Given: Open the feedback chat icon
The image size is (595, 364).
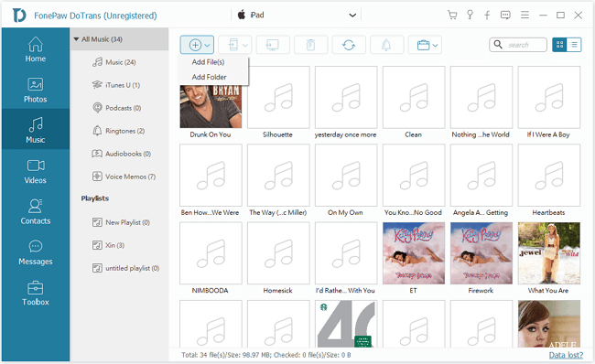Looking at the screenshot, I should 505,15.
